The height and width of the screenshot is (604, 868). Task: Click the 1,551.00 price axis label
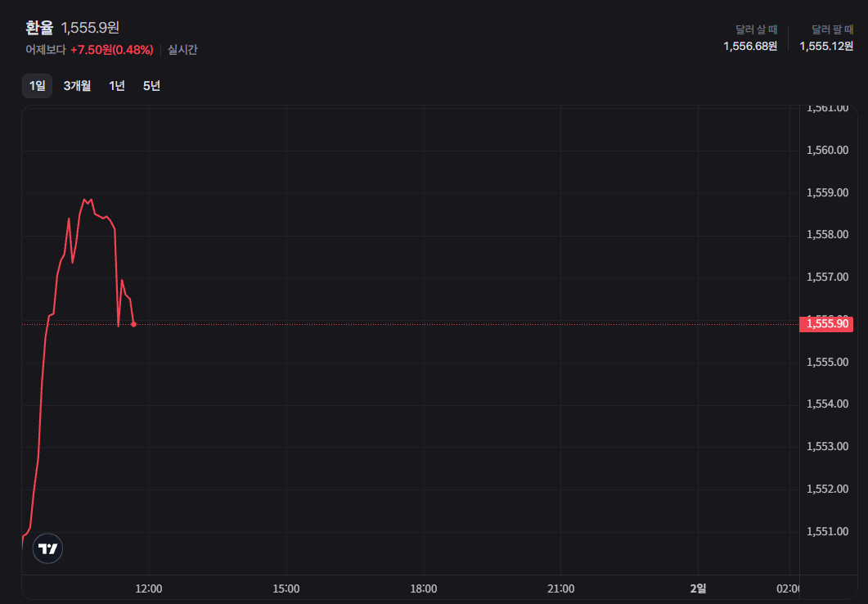pos(828,532)
